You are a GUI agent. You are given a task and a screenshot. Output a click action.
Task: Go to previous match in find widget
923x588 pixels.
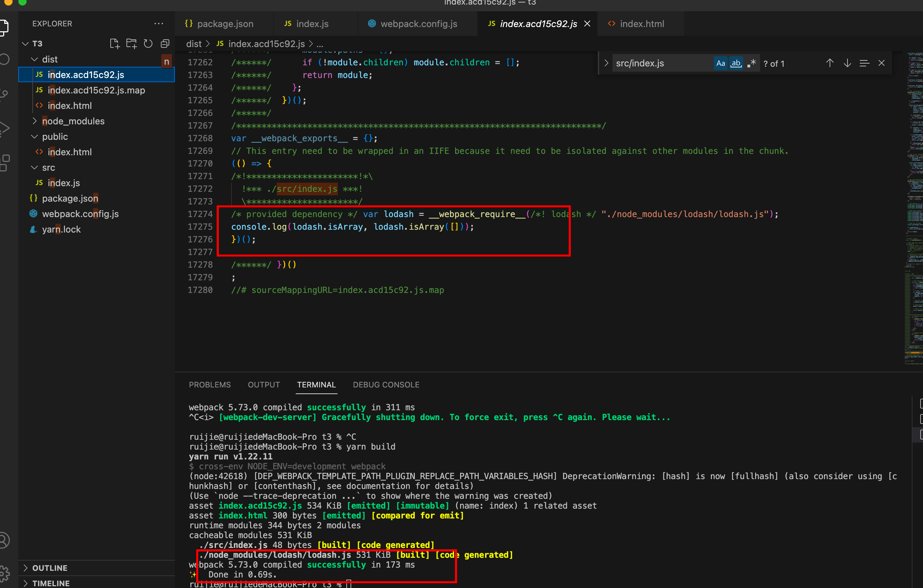pos(830,63)
